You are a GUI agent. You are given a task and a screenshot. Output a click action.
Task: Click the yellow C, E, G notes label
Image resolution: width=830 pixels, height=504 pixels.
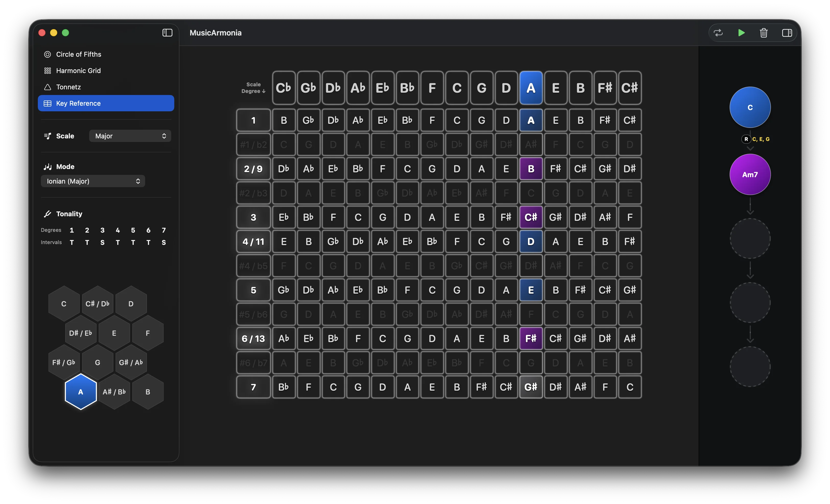pos(760,139)
